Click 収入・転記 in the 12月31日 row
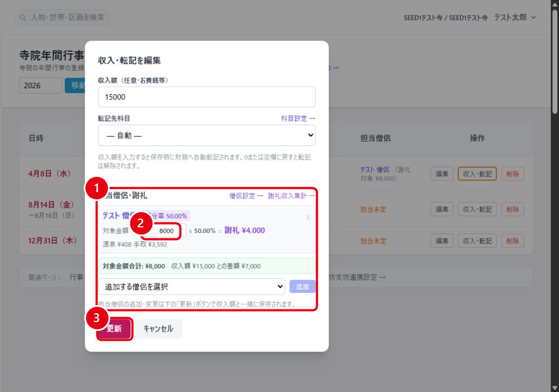The width and height of the screenshot is (559, 392). click(x=477, y=241)
